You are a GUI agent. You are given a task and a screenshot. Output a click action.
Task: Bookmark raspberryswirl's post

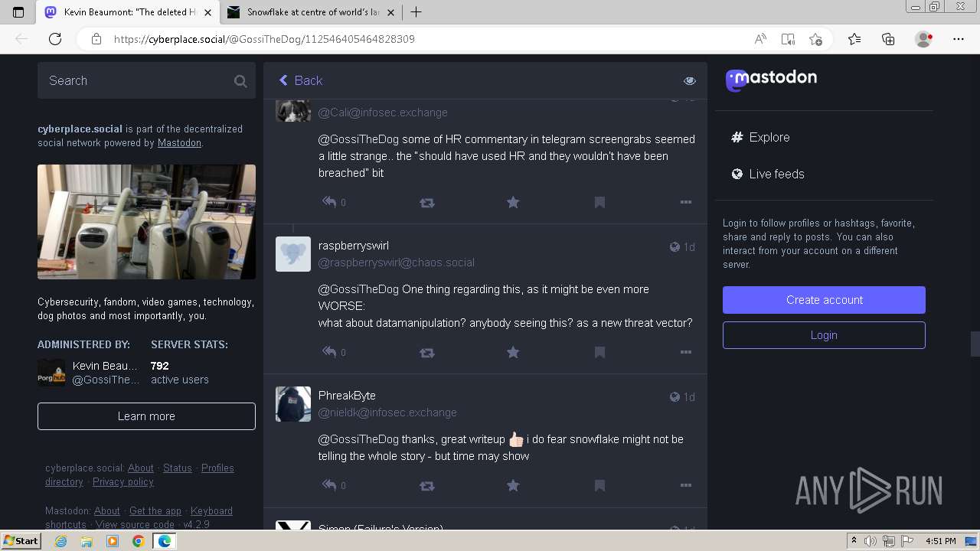click(x=599, y=352)
